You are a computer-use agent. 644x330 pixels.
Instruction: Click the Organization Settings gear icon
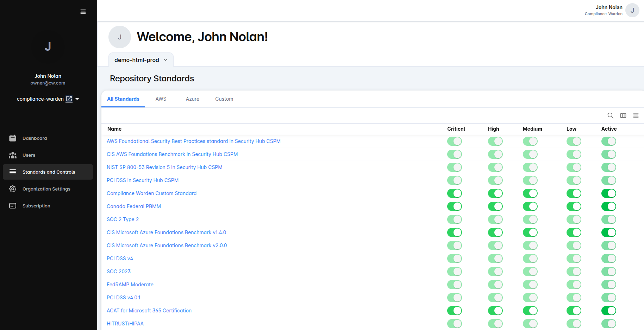[x=13, y=189]
